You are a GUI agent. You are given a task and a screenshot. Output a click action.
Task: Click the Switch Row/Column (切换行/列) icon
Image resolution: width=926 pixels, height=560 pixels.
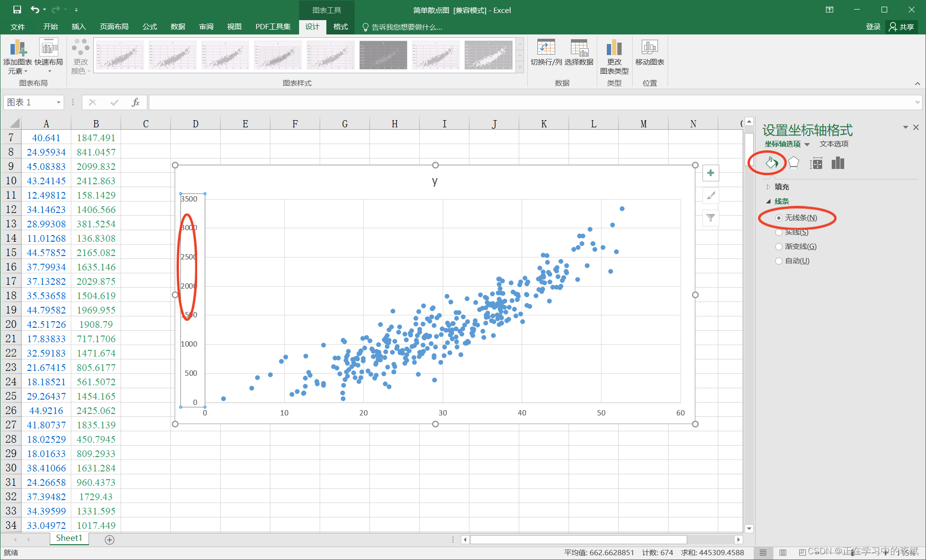[x=546, y=48]
